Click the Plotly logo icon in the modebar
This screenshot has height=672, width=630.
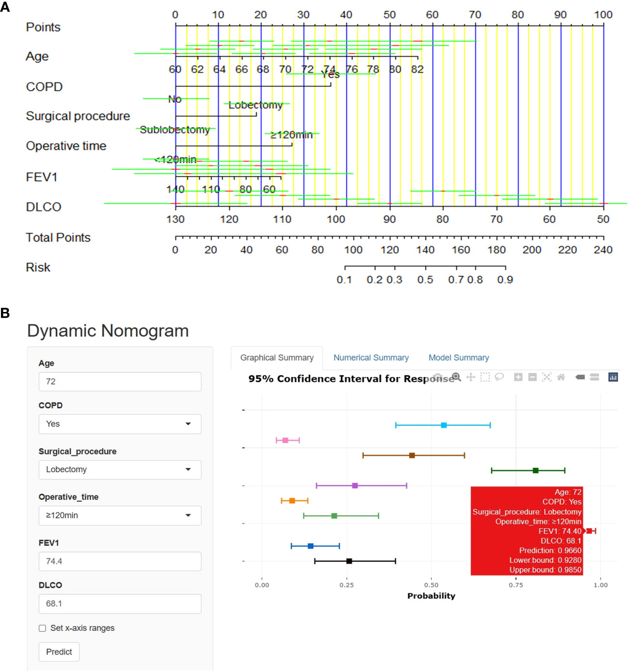click(613, 377)
